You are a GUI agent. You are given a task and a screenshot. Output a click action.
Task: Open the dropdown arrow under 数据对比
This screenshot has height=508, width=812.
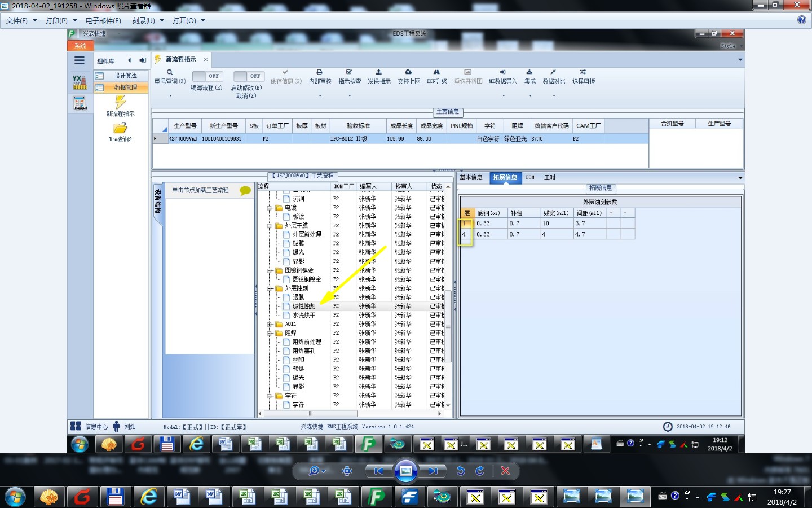coord(554,95)
